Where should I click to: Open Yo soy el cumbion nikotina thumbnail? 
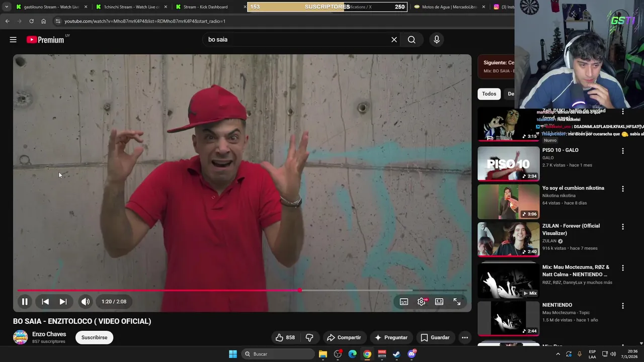(x=508, y=202)
